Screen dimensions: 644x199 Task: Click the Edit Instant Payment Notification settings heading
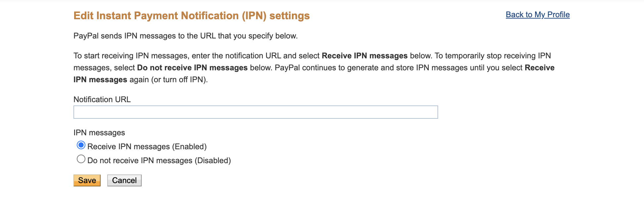[192, 16]
